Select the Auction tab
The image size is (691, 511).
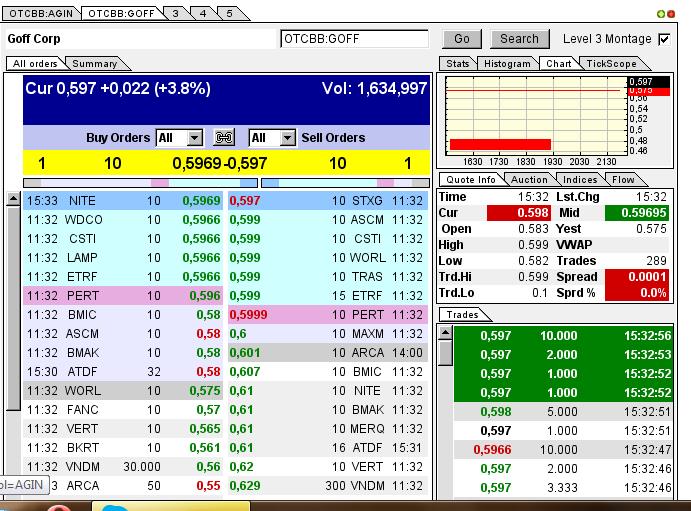(x=529, y=179)
